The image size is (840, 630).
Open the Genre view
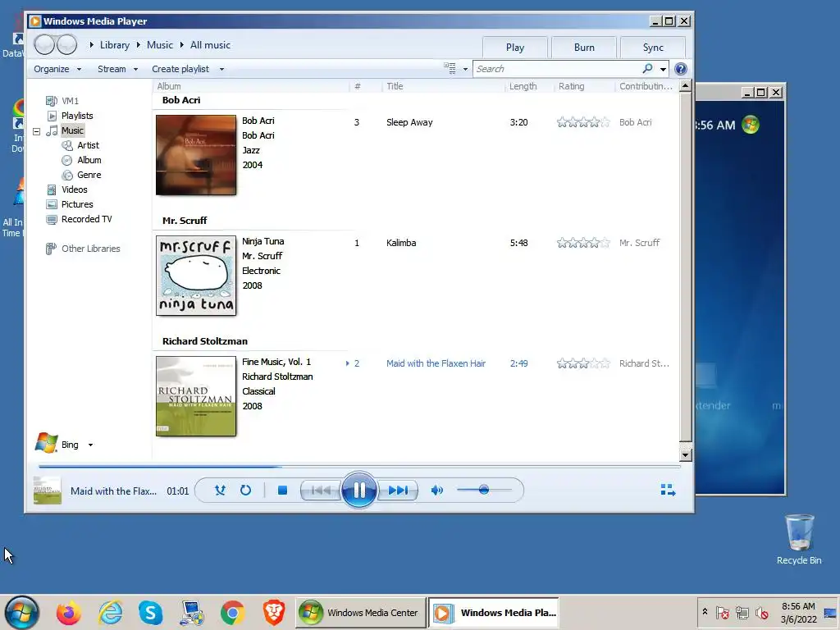point(89,175)
